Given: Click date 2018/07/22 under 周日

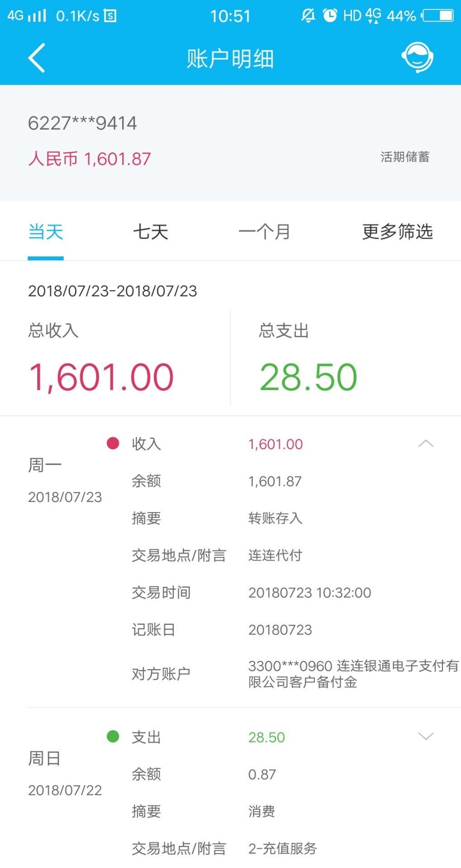Looking at the screenshot, I should pos(65,790).
